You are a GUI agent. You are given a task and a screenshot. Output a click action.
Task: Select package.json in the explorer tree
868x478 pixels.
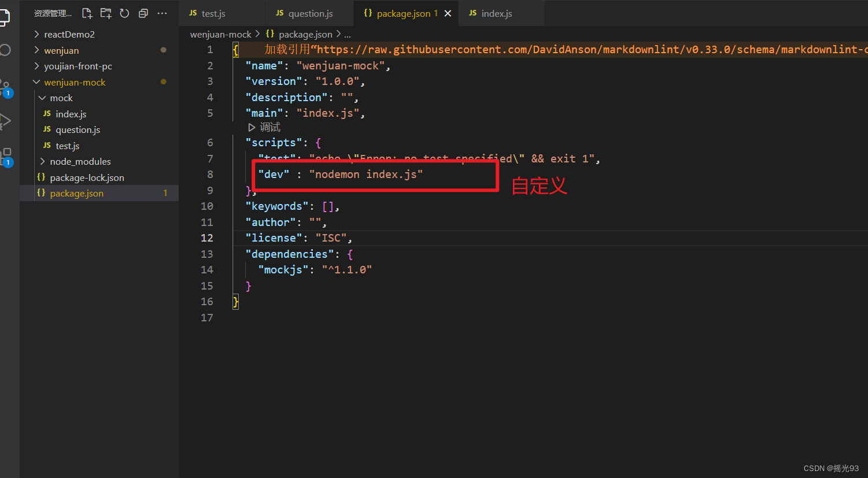click(x=99, y=193)
